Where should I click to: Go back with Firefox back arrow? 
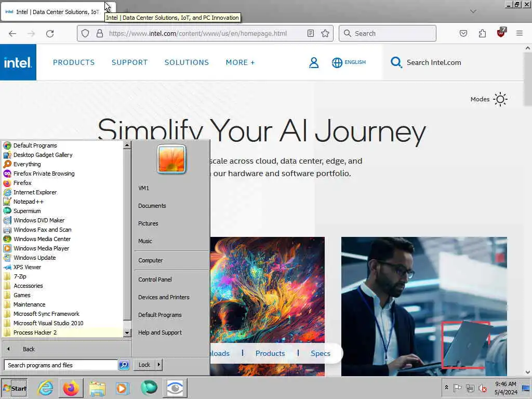(x=12, y=33)
